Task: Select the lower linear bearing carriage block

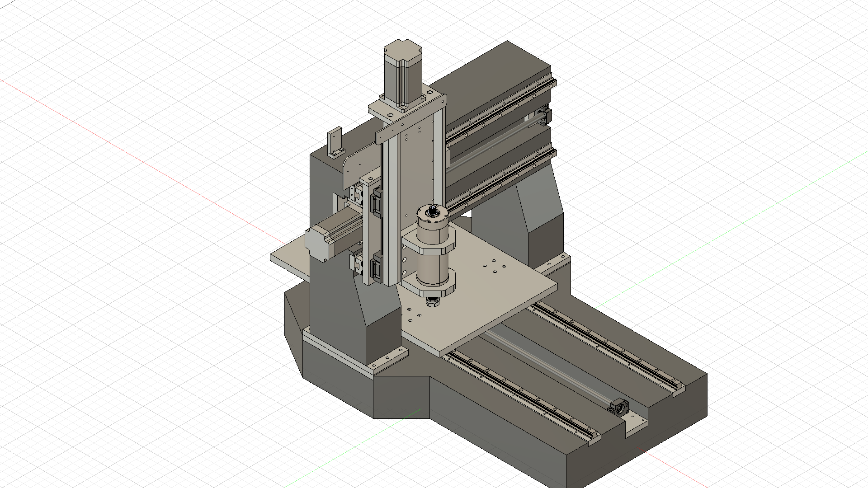Action: point(376,267)
